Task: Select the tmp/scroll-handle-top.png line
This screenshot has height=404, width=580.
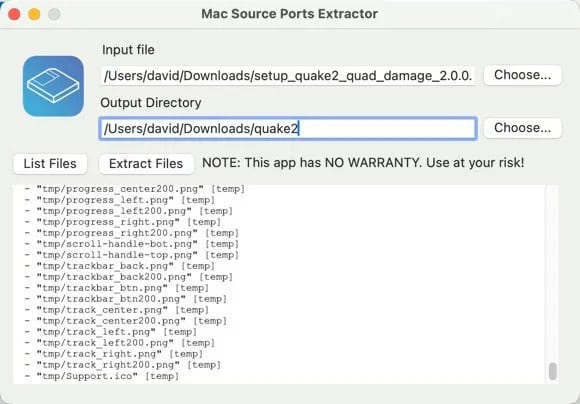Action: (132, 255)
